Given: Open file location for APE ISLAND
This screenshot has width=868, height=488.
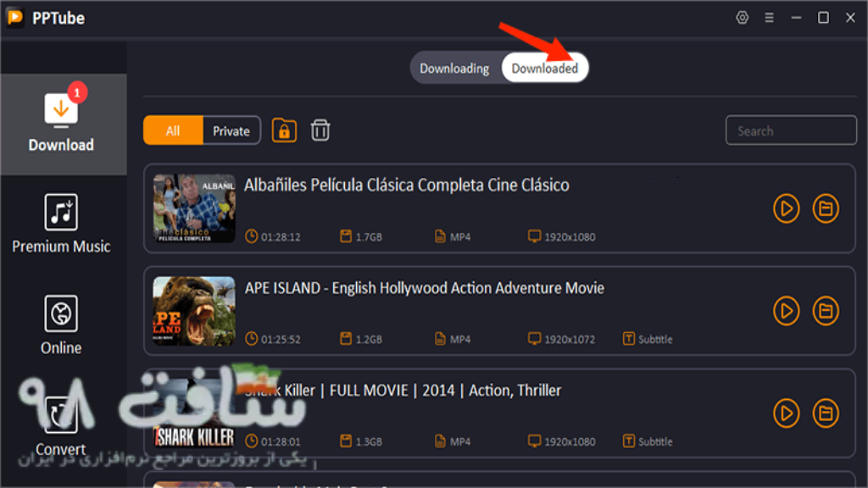Looking at the screenshot, I should pos(826,311).
